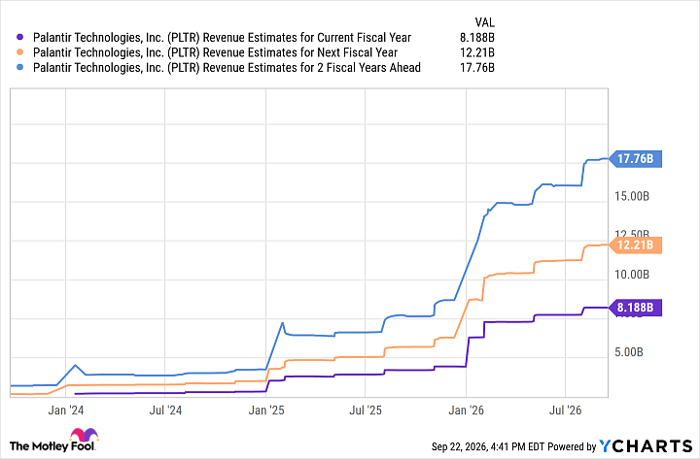Select the Revenue Estimates for Next Fiscal Year legend text

pos(215,53)
